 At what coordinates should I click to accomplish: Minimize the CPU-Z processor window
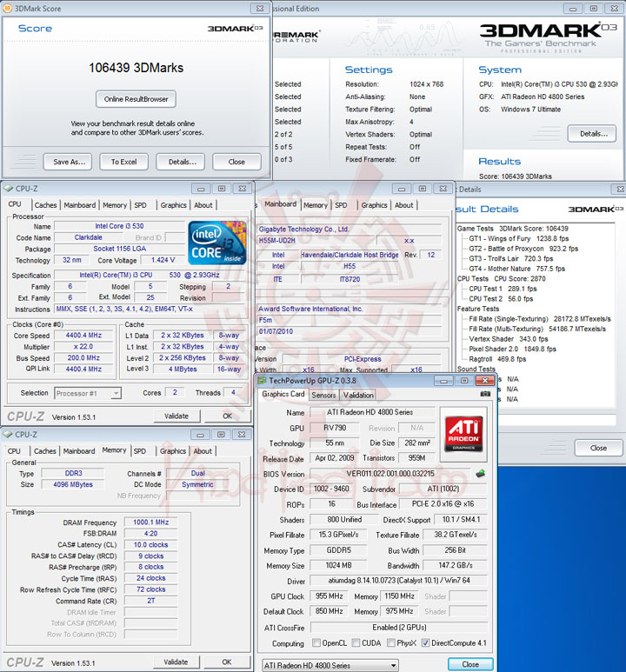coord(201,189)
